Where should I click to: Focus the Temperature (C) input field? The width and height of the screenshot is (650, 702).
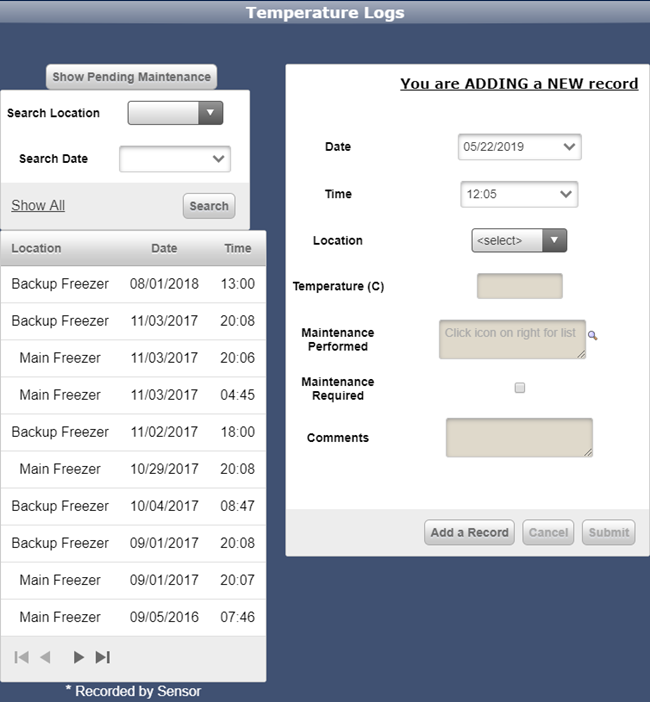[x=520, y=286]
